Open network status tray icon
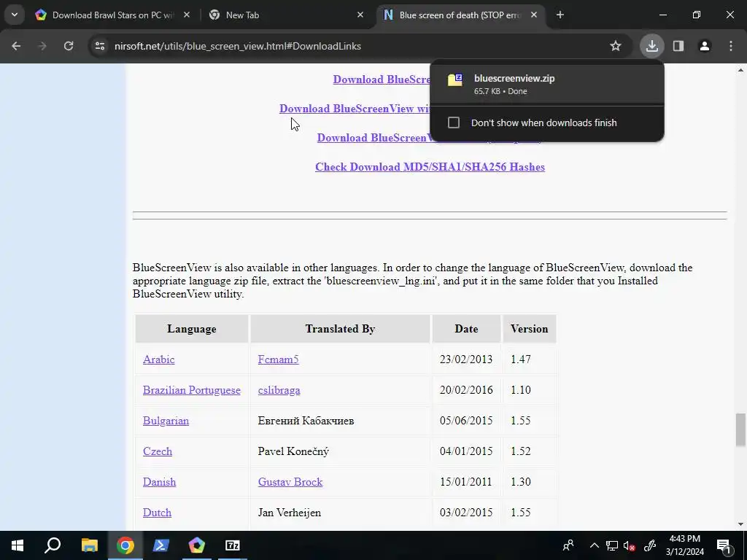This screenshot has height=560, width=747. 612,545
